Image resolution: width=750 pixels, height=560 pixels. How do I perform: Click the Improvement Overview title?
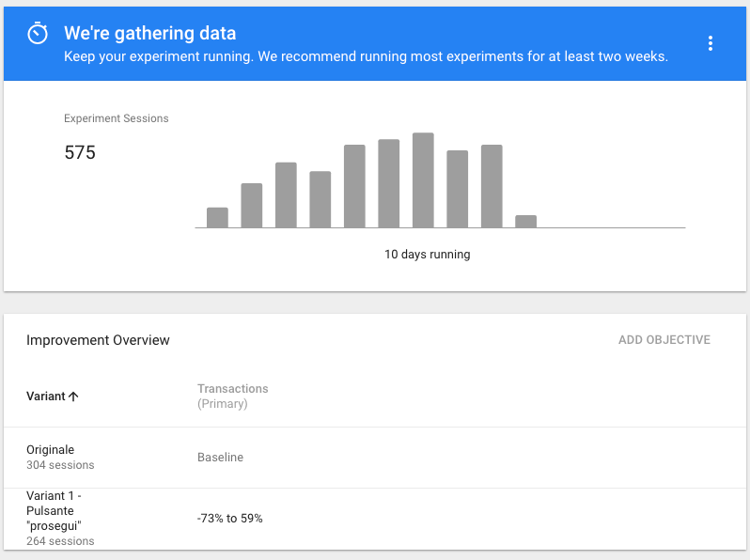click(x=98, y=340)
